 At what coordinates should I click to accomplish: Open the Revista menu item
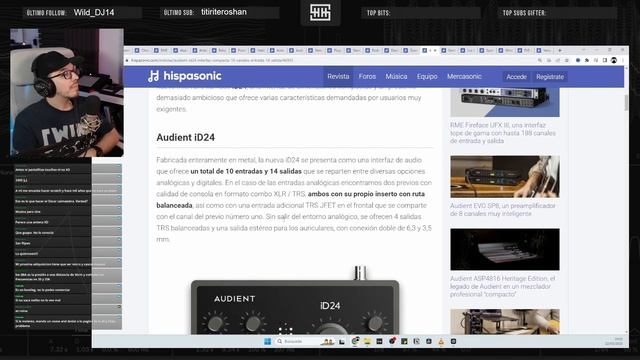pos(338,76)
